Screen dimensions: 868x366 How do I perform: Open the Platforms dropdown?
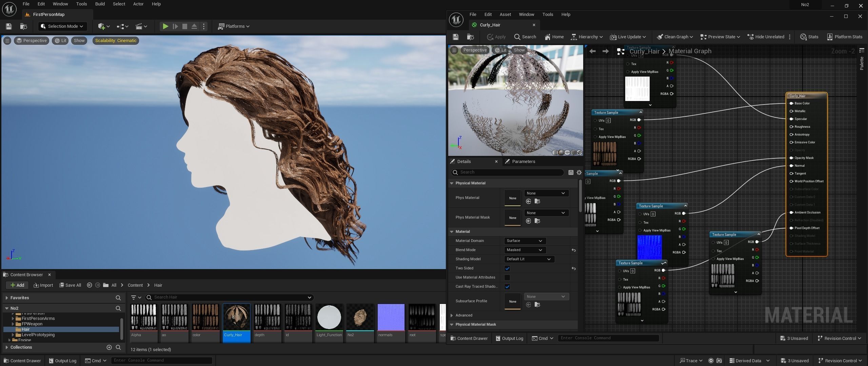[234, 26]
